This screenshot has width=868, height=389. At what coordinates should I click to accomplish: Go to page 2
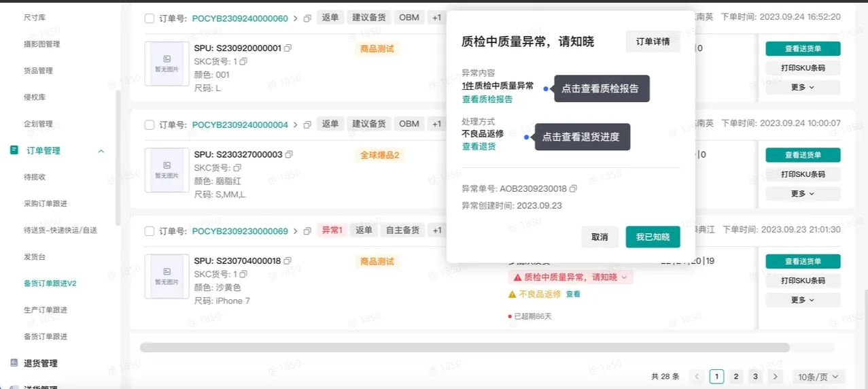[x=736, y=377]
